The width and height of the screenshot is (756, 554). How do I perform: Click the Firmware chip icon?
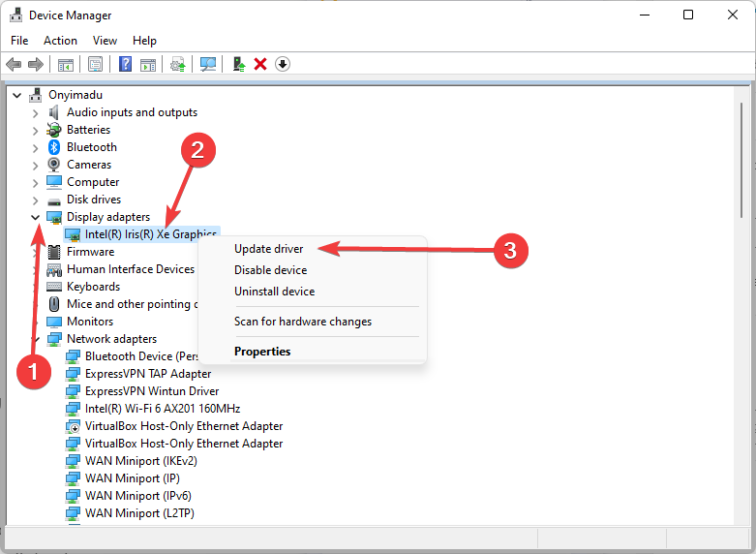[54, 252]
